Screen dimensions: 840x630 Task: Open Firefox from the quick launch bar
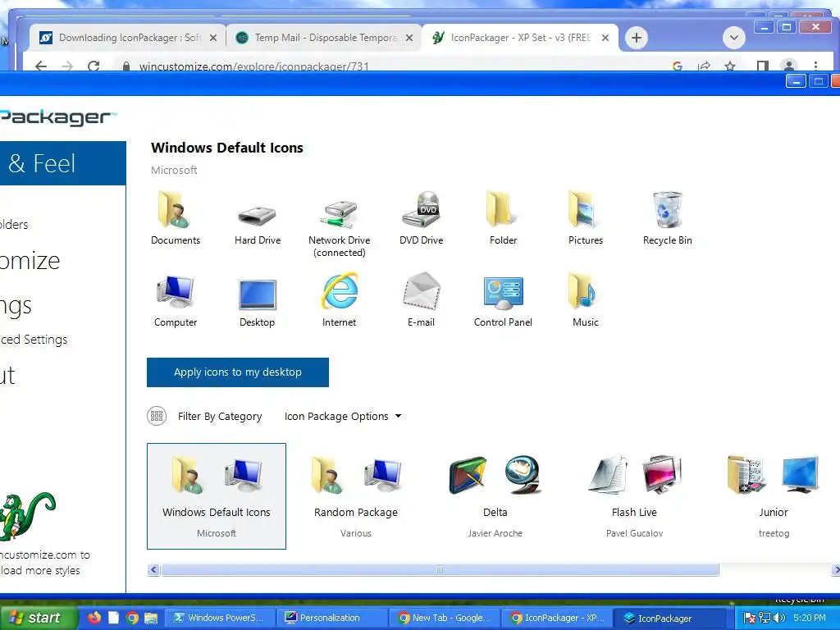coord(94,618)
